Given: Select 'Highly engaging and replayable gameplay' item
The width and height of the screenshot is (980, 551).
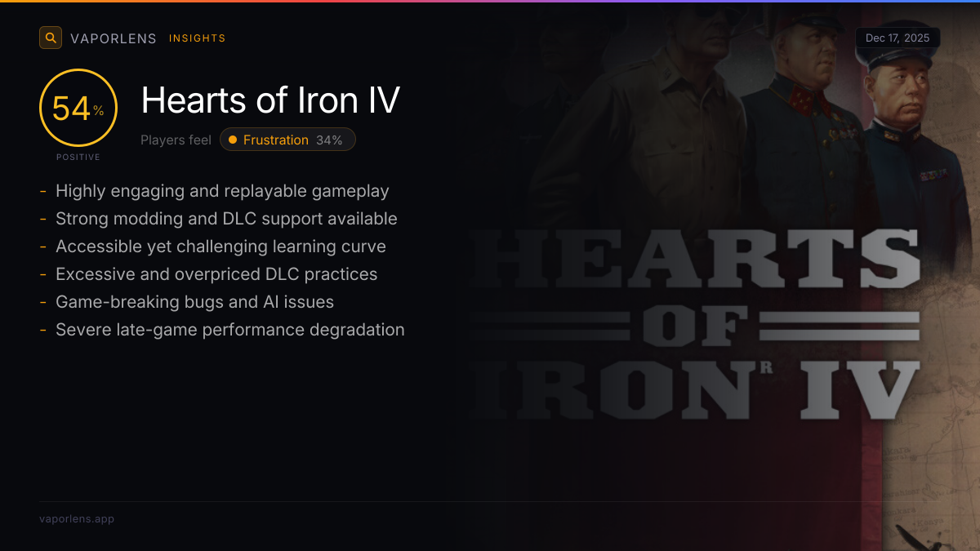Looking at the screenshot, I should 222,191.
